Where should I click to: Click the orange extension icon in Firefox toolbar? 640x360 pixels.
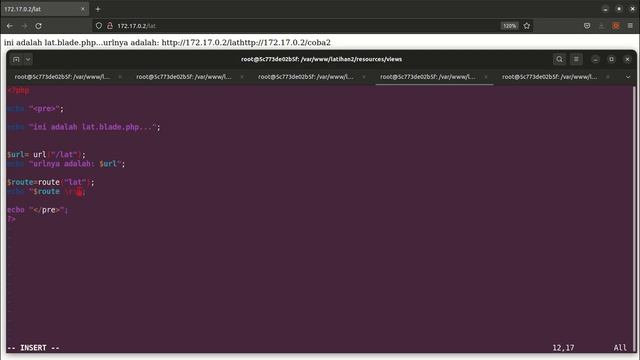click(x=616, y=26)
